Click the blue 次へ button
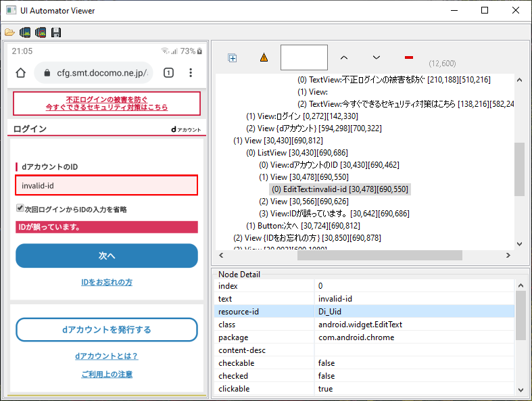The image size is (532, 401). (107, 256)
